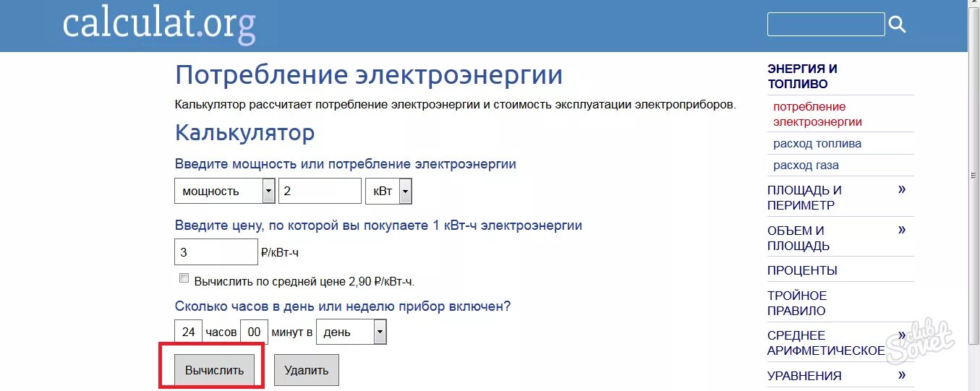Screen dimensions: 980x391
Task: Click the power value field containing 2
Action: click(320, 192)
